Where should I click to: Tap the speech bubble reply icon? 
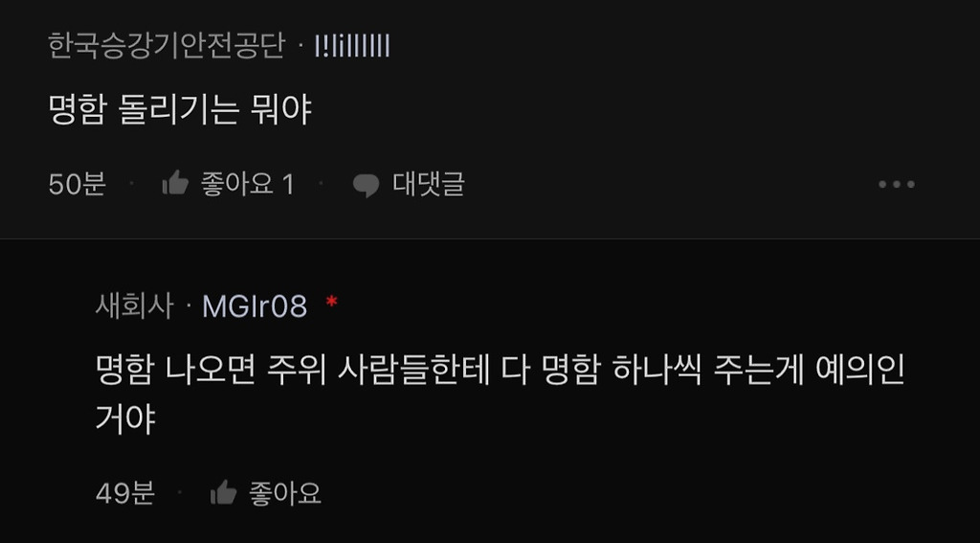click(366, 185)
